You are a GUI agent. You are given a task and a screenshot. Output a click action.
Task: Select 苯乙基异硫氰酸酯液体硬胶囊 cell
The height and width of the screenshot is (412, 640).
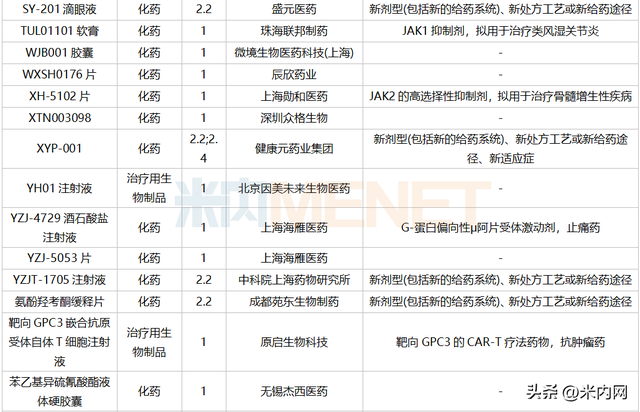click(60, 392)
